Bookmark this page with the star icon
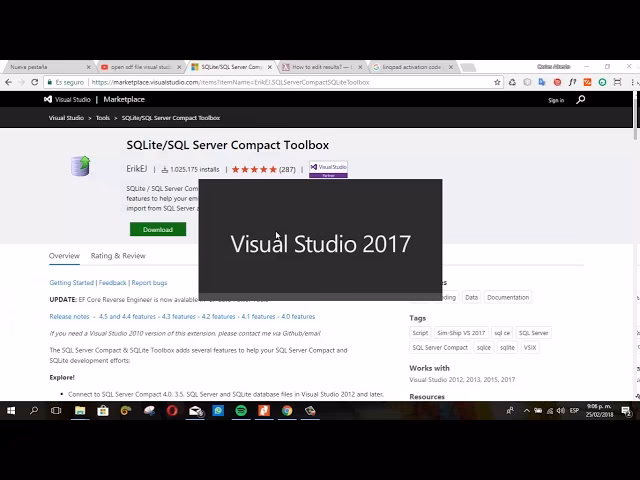 coord(497,82)
